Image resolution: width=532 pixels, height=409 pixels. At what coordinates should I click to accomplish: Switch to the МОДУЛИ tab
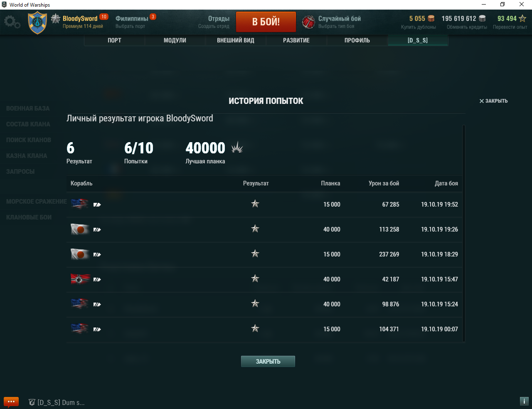175,40
